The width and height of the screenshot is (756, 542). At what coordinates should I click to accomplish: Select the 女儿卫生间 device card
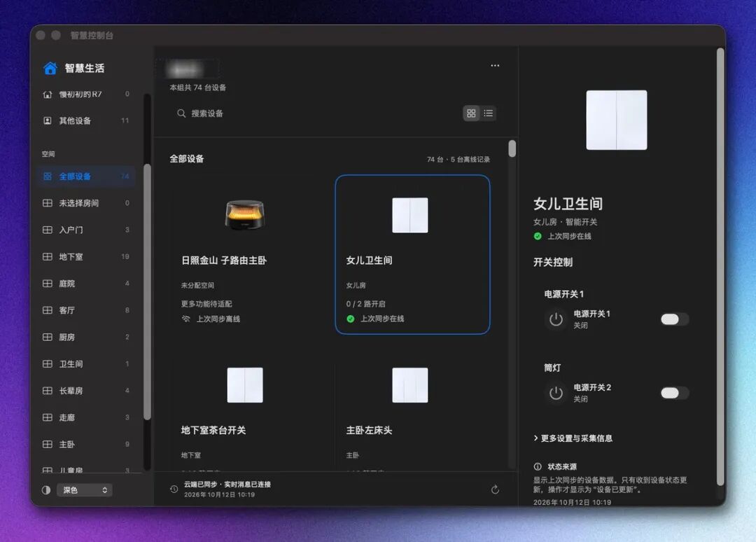tap(413, 255)
